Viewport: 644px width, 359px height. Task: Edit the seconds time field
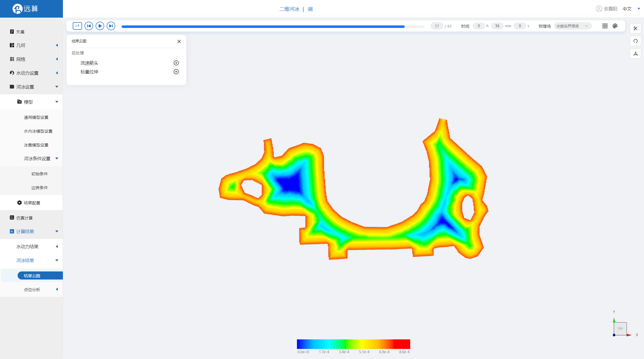coord(520,26)
